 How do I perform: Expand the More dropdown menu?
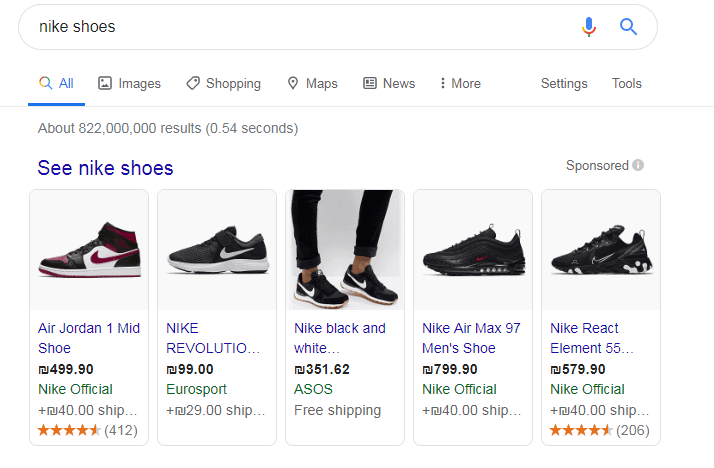click(x=460, y=84)
